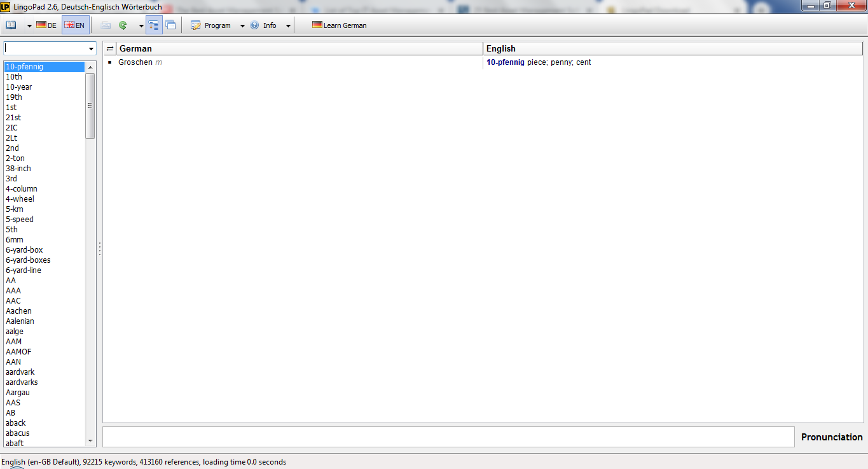Click the scroll down arrow of keyword list
This screenshot has width=868, height=469.
coord(90,441)
